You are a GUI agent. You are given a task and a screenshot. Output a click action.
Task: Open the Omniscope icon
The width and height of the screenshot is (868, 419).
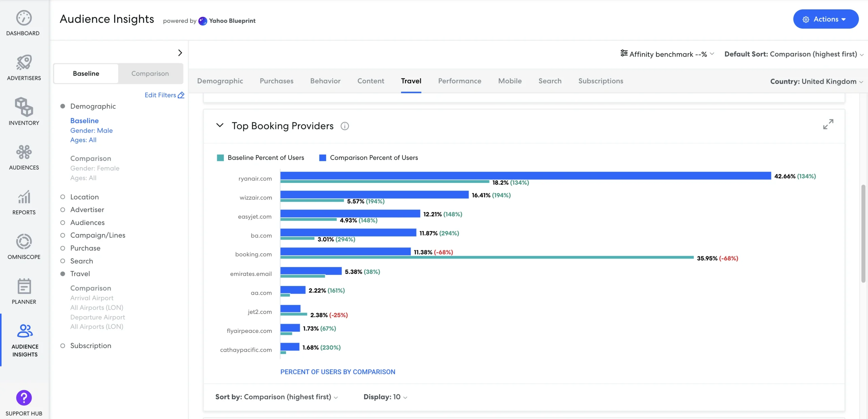click(24, 242)
